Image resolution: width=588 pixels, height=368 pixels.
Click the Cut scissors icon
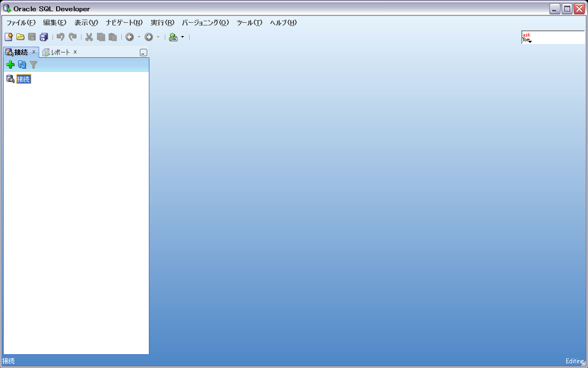click(89, 37)
